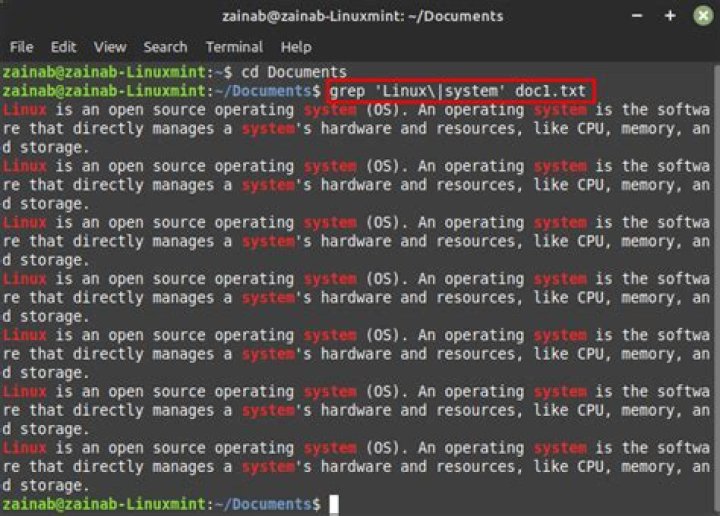Open the Terminal menu
This screenshot has height=516, width=720.
tap(234, 47)
